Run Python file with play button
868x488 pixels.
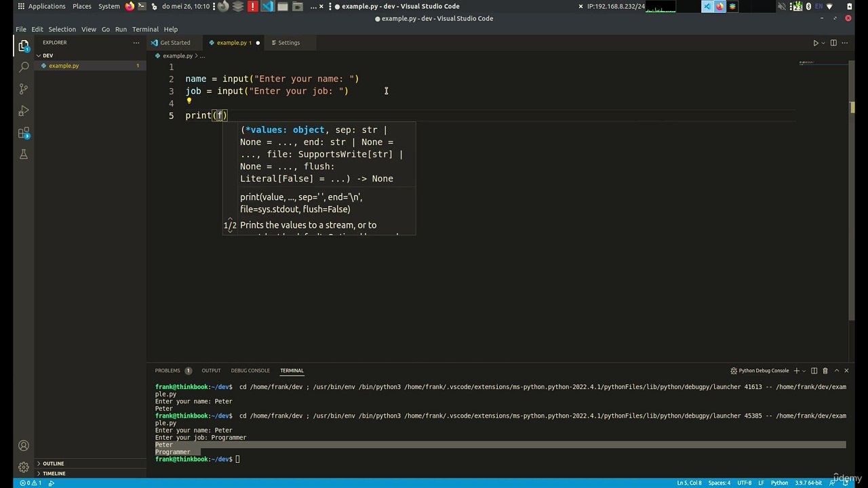coord(816,43)
